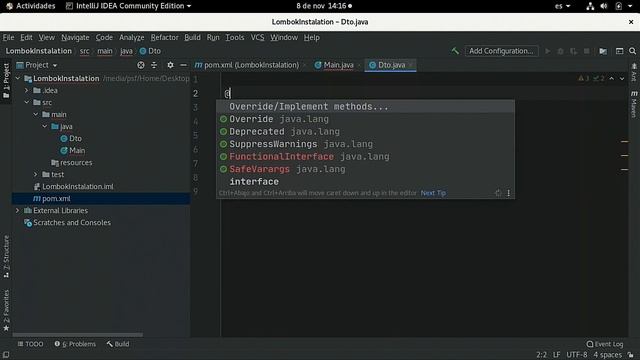Click the Stop square icon in toolbar
The width and height of the screenshot is (640, 360).
(x=587, y=51)
